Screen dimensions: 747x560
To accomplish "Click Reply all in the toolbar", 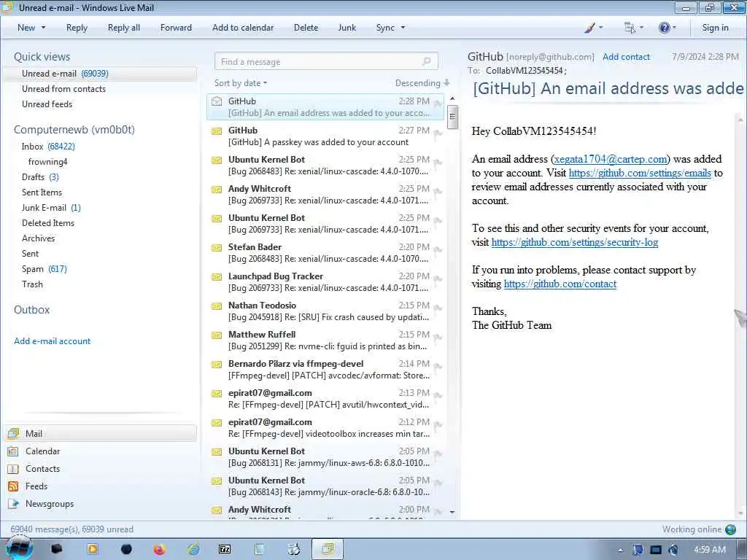I will pyautogui.click(x=124, y=28).
